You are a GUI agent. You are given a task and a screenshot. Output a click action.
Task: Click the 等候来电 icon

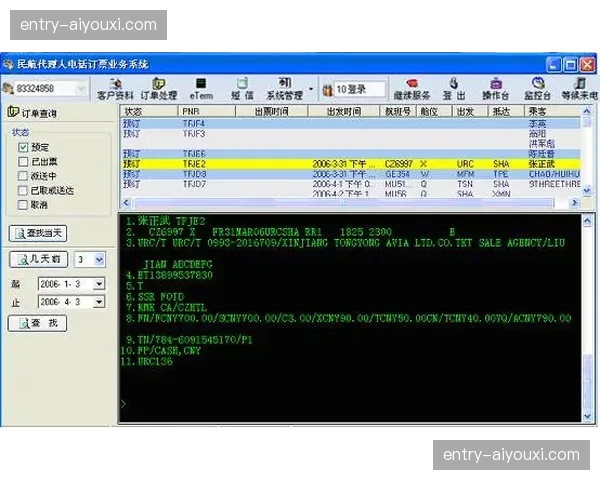(x=580, y=89)
